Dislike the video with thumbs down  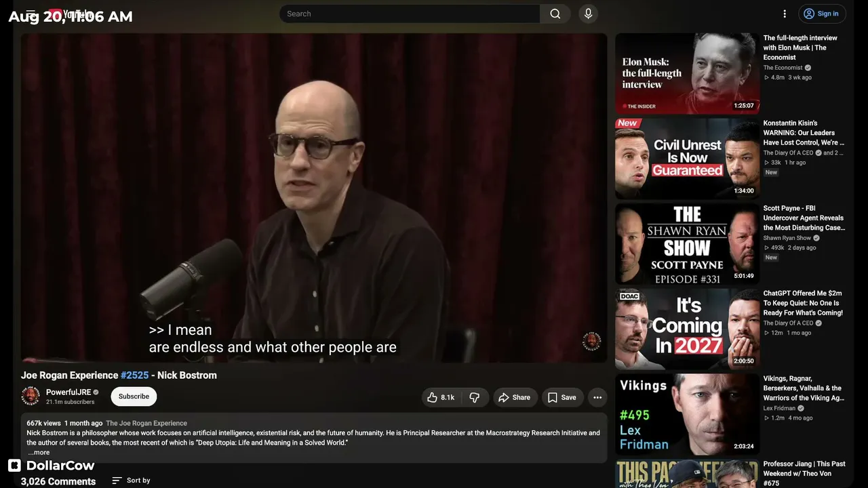(475, 397)
